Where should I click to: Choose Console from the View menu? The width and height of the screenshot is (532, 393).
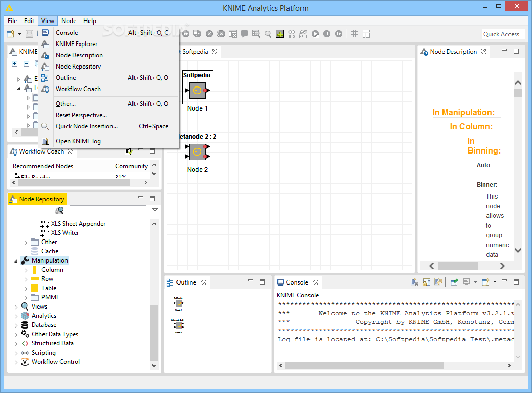tap(108, 33)
